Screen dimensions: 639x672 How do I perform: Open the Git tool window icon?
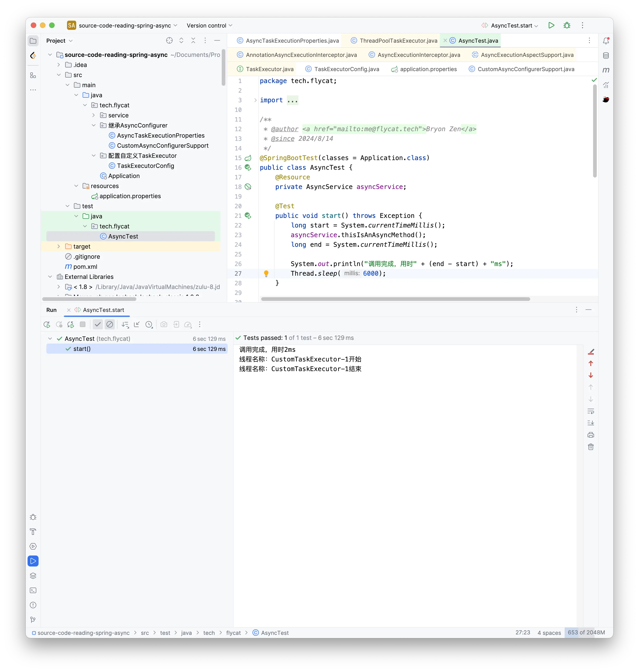tap(33, 619)
